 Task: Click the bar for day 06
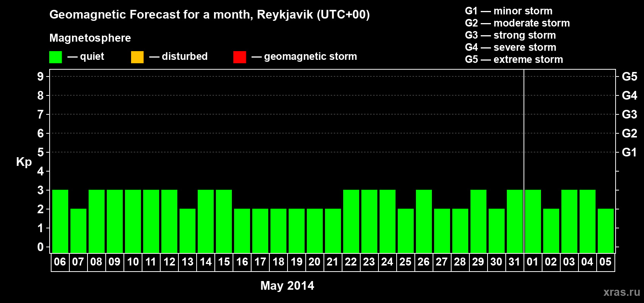[60, 221]
